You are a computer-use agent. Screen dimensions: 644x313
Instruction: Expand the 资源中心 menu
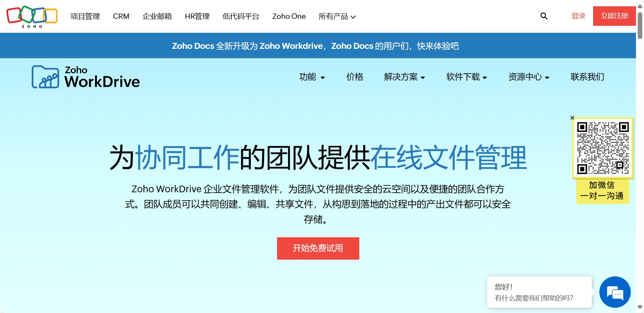point(529,77)
